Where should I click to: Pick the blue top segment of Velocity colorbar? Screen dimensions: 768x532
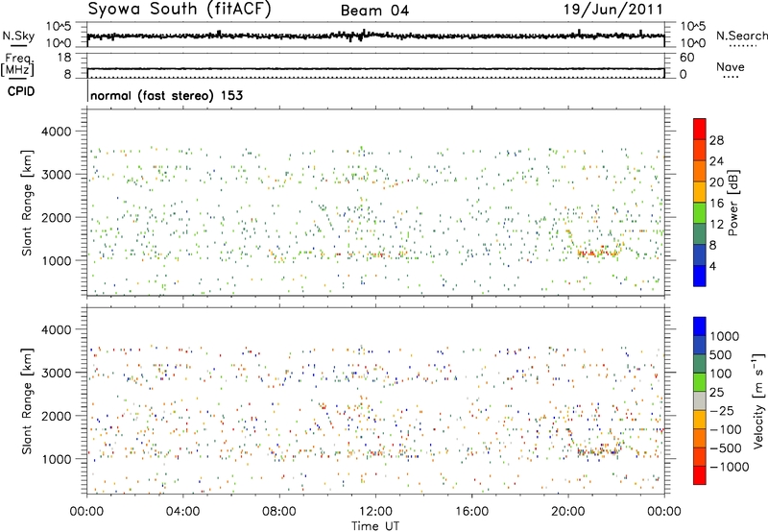[x=700, y=326]
